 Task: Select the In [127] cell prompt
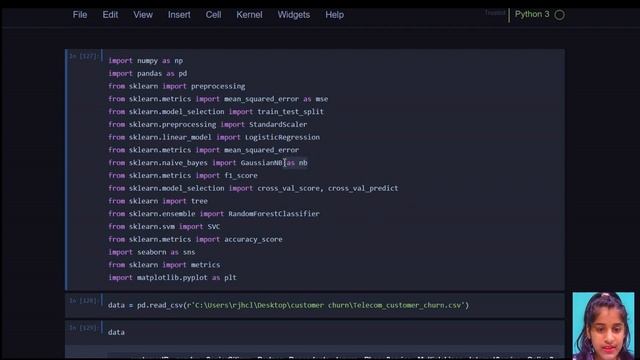pos(83,56)
